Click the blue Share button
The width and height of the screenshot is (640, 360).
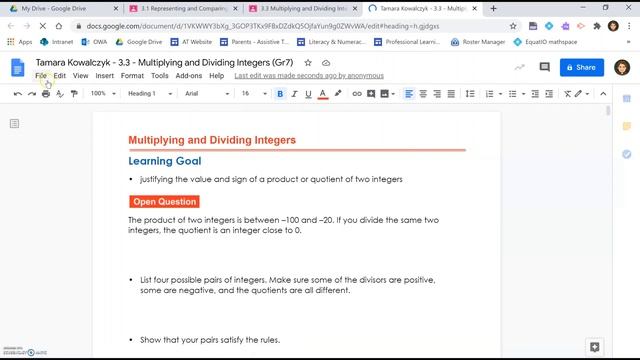pos(582,67)
